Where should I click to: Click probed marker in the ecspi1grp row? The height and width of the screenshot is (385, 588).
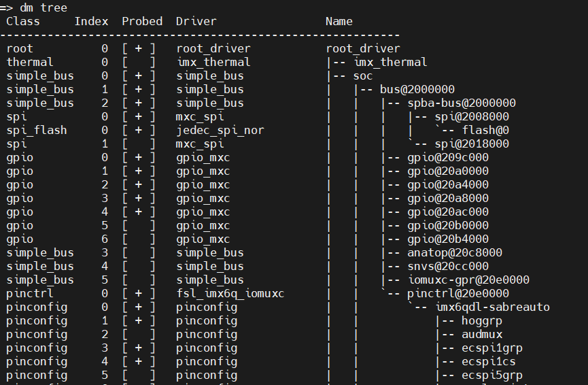pyautogui.click(x=139, y=348)
